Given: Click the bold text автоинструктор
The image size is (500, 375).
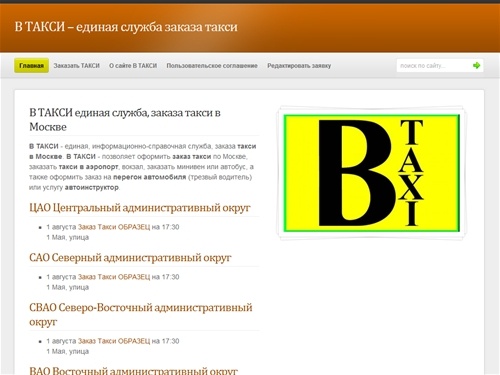Looking at the screenshot, I should 92,187.
